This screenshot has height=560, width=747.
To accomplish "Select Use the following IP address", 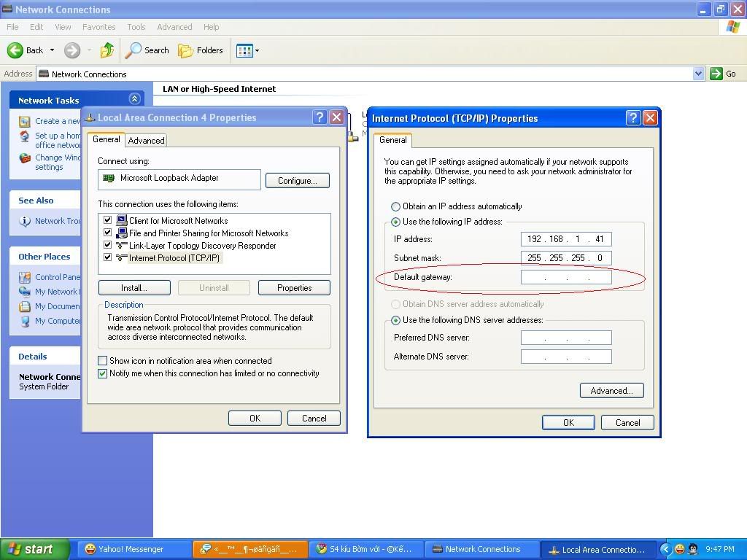I will coord(395,222).
